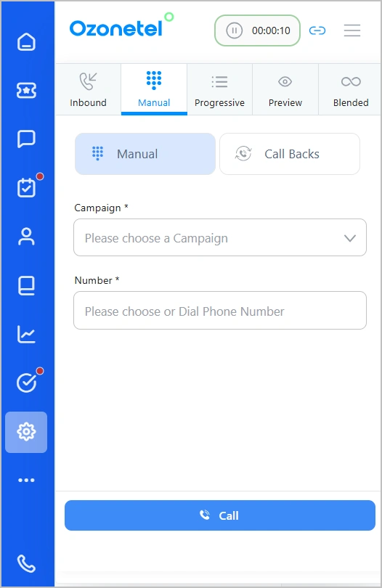The width and height of the screenshot is (382, 588).
Task: Open the person contacts icon in sidebar
Action: pyautogui.click(x=26, y=237)
